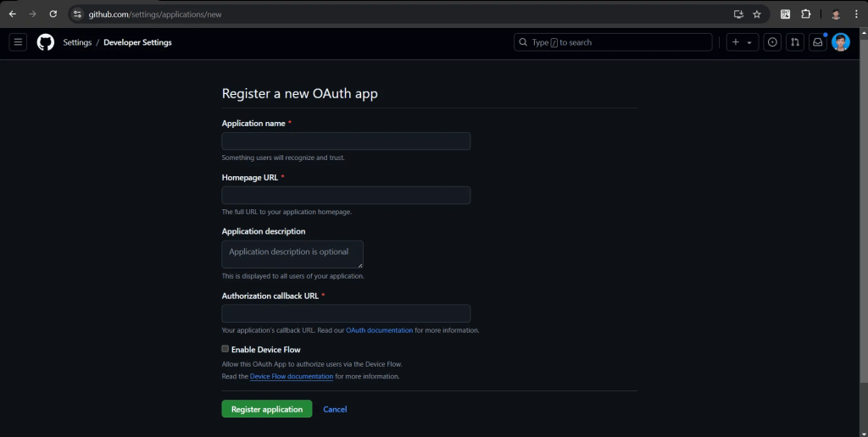Reload the page

pyautogui.click(x=53, y=14)
